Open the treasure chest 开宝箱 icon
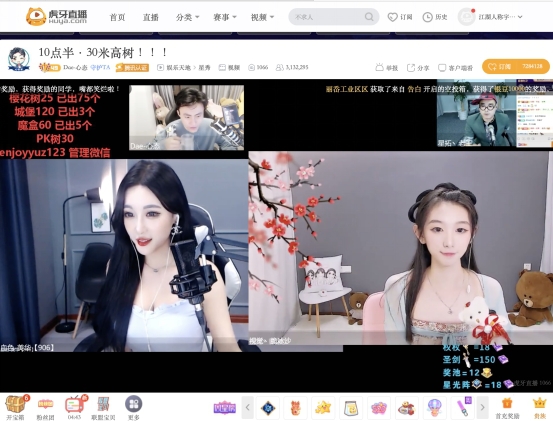This screenshot has height=421, width=553. 16,404
